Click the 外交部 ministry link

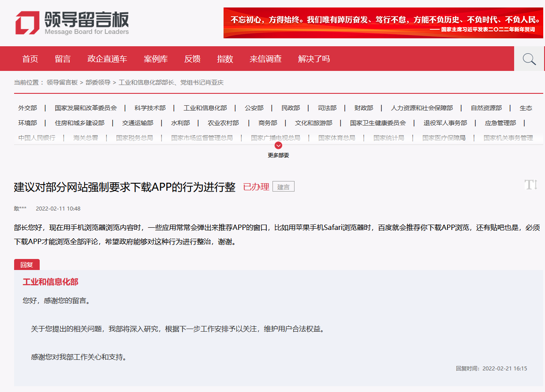coord(27,107)
